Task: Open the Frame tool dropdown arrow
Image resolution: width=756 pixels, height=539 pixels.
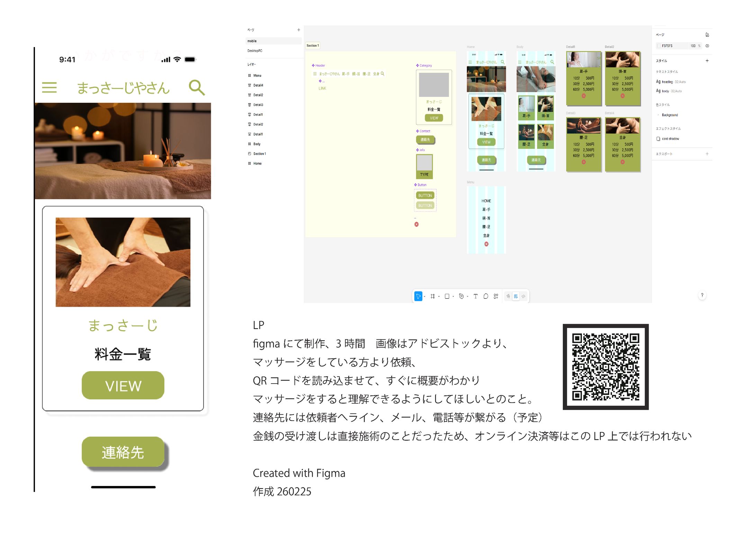Action: tap(439, 297)
